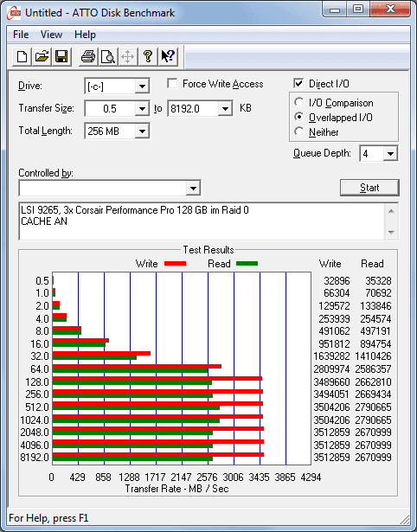The height and width of the screenshot is (532, 417).
Task: Click the Print toolbar icon
Action: [x=88, y=56]
